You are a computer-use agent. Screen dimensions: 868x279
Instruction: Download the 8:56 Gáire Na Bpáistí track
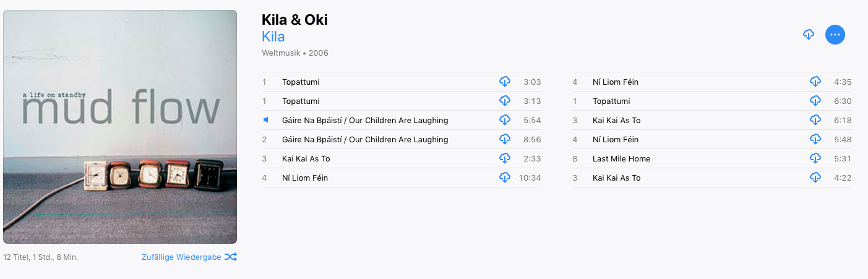[504, 139]
